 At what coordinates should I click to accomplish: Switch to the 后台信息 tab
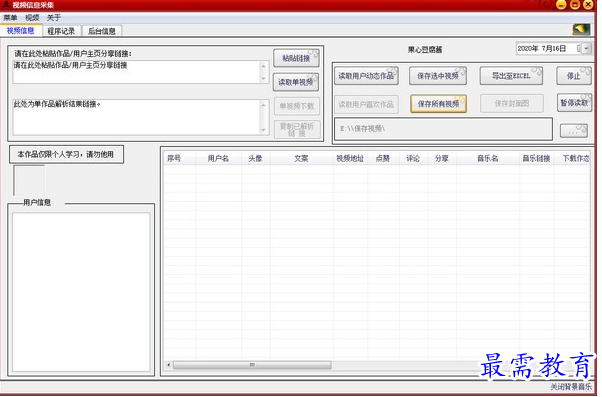pyautogui.click(x=102, y=31)
